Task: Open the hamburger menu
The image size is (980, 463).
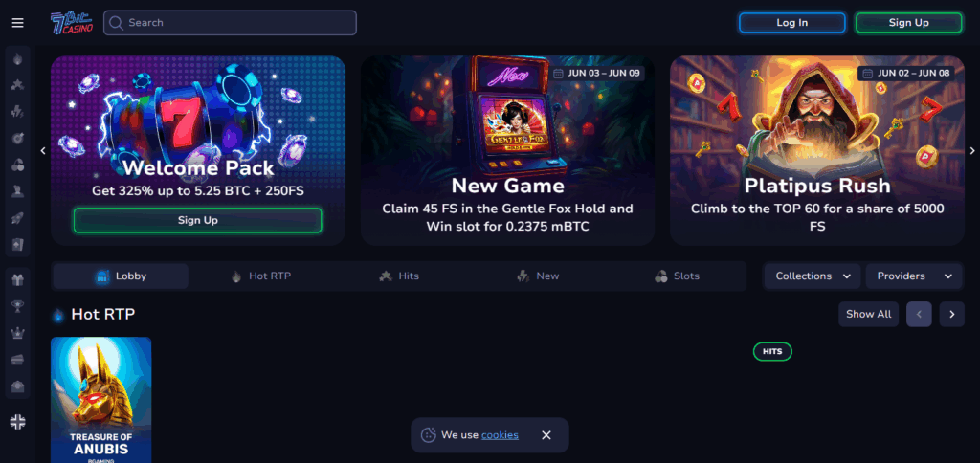Action: pos(17,23)
